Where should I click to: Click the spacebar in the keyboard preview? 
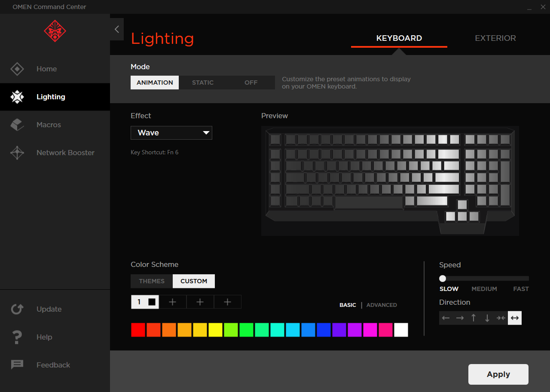(369, 202)
